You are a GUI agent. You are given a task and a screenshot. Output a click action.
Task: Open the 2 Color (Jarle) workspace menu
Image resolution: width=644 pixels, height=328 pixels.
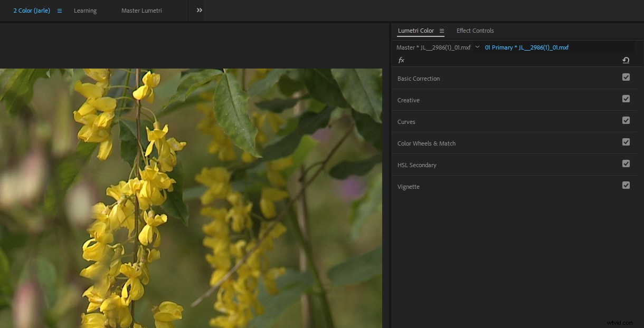60,10
